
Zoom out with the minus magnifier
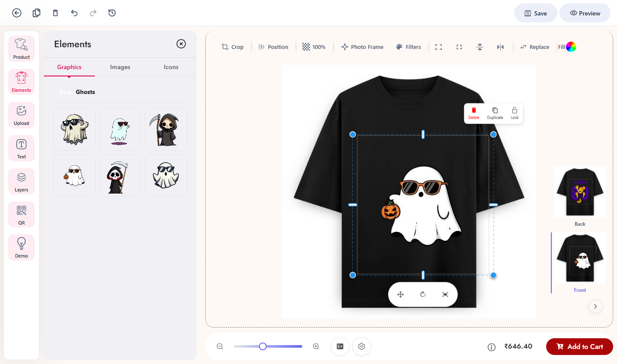[220, 346]
